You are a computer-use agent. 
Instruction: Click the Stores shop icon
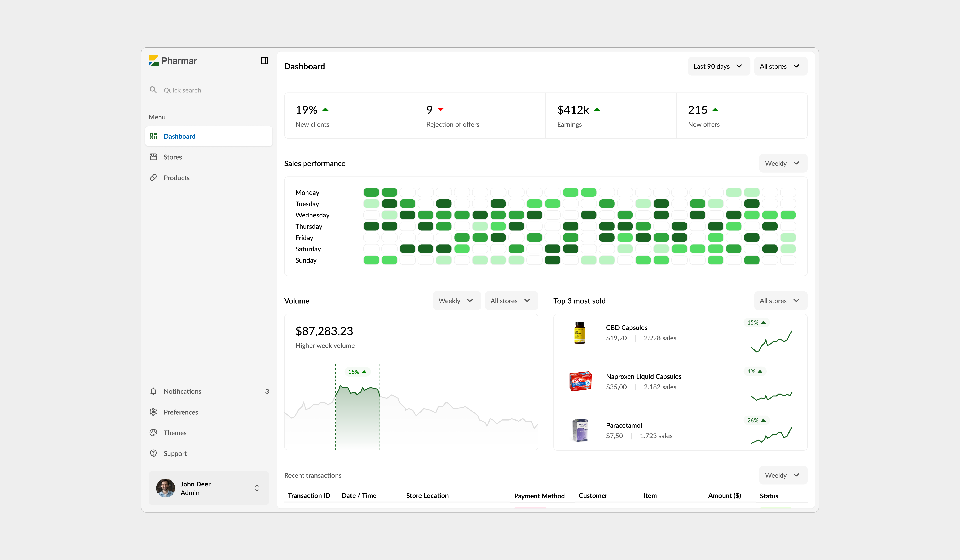coord(153,157)
